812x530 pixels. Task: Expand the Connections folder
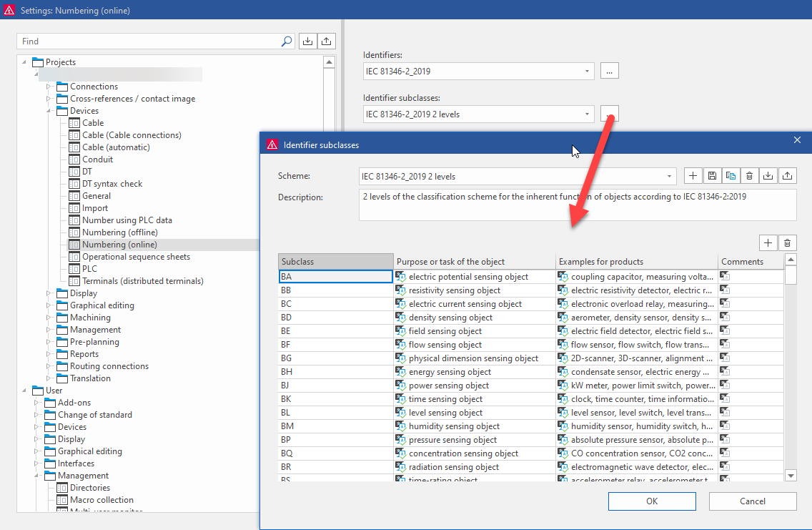coord(49,87)
